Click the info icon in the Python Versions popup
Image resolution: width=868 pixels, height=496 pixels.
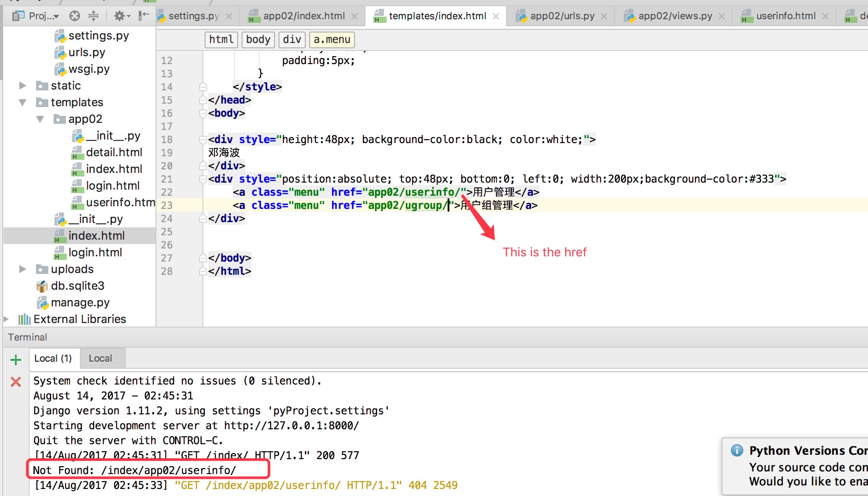736,450
